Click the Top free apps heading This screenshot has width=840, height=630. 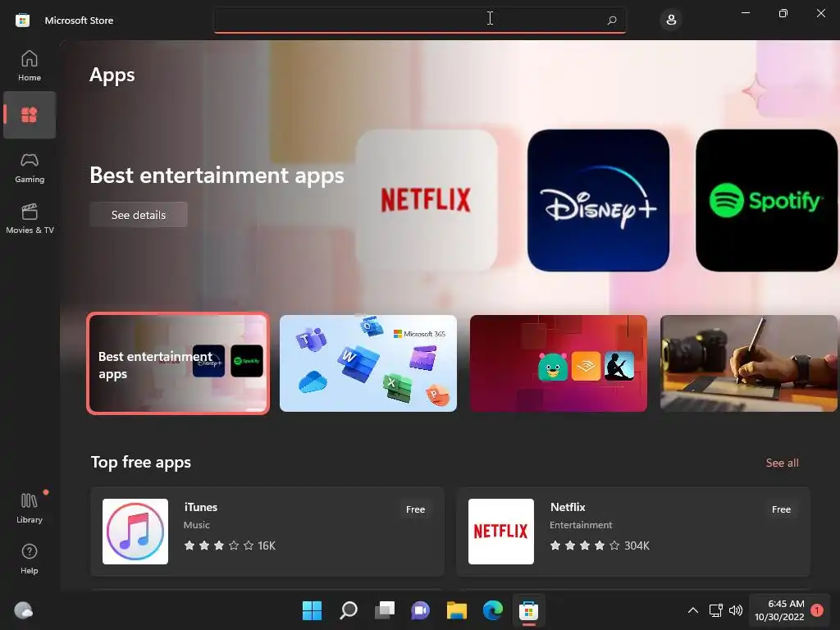(x=141, y=463)
